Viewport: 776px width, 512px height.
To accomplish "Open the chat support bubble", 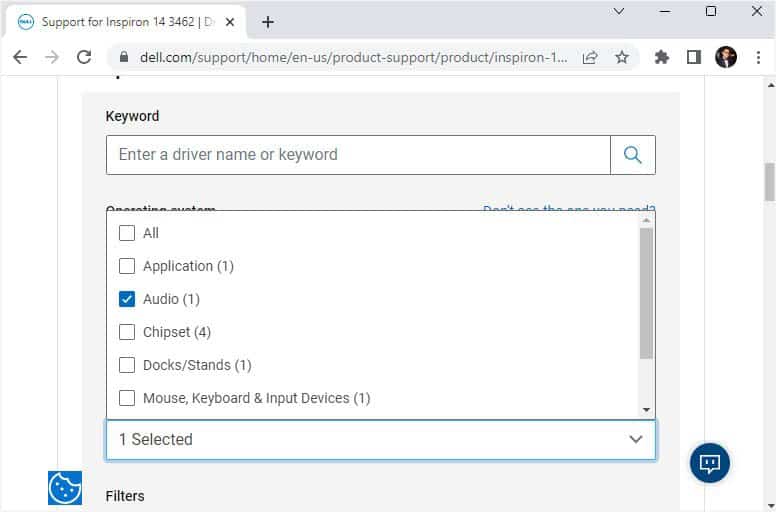I will pyautogui.click(x=710, y=463).
